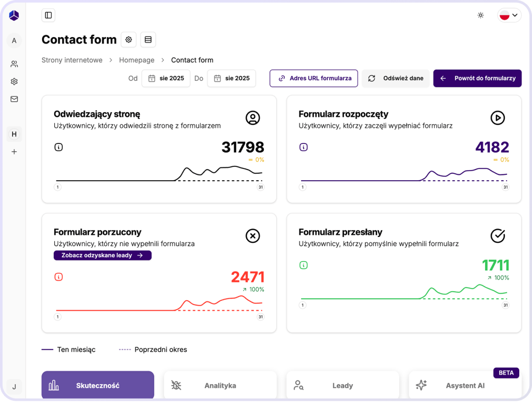Open the 'Od' start date picker
Screen dimensions: 532x406
point(166,78)
